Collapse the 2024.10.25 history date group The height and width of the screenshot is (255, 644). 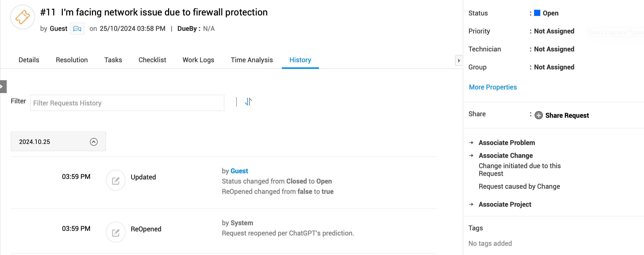click(94, 142)
